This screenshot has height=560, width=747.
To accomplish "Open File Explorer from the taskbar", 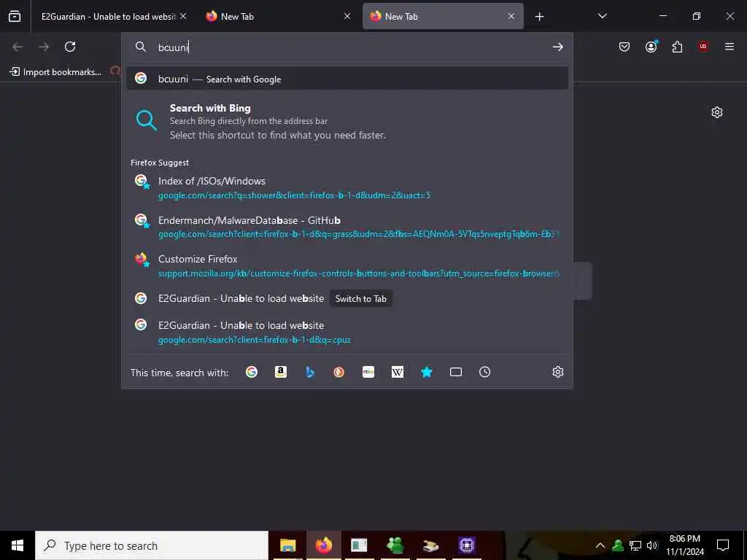I will tap(287, 545).
